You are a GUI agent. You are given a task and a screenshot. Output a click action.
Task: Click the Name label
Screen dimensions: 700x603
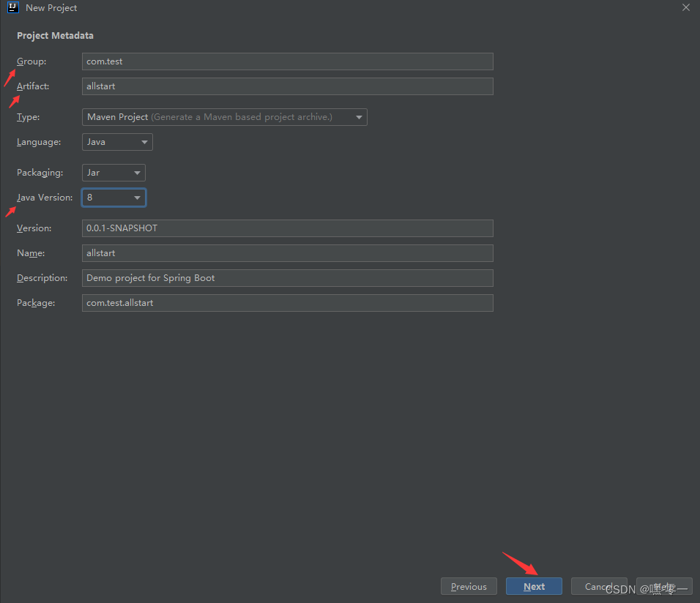click(31, 253)
